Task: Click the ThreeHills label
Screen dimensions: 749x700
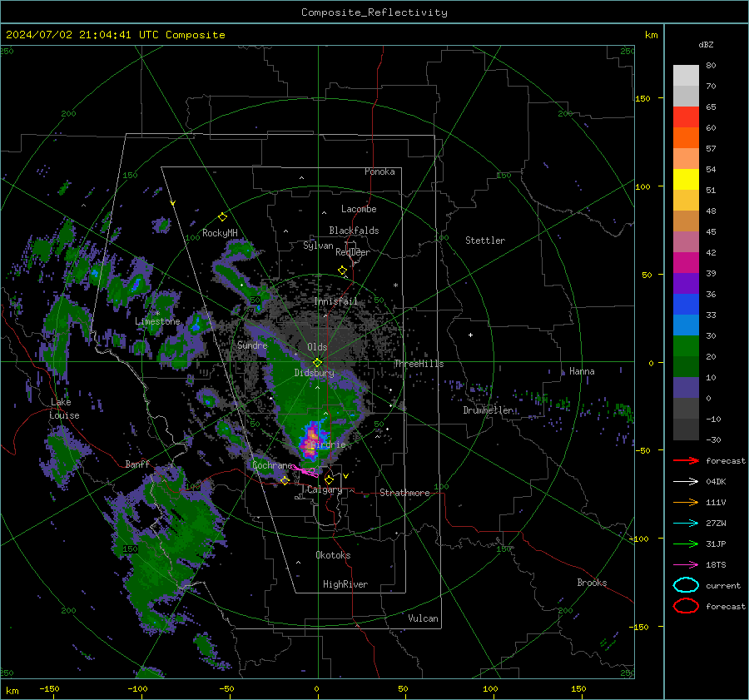Action: coord(419,364)
